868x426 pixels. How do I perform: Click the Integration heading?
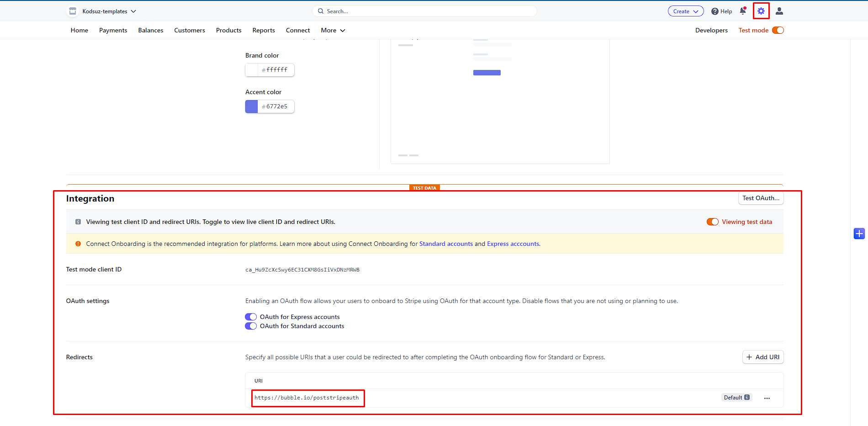[x=90, y=198]
